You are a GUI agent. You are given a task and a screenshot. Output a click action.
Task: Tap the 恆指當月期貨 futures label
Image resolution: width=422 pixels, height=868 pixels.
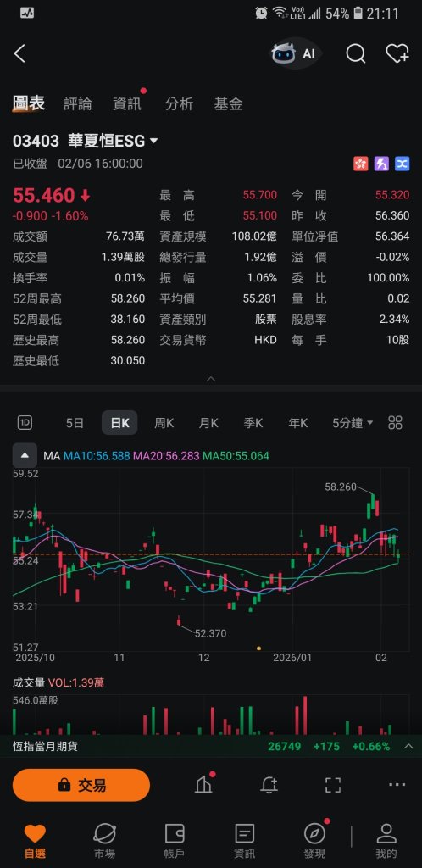coord(46,746)
